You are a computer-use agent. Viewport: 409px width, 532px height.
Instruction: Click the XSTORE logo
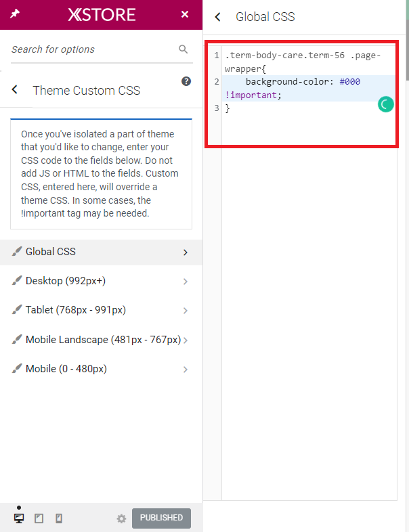point(102,15)
